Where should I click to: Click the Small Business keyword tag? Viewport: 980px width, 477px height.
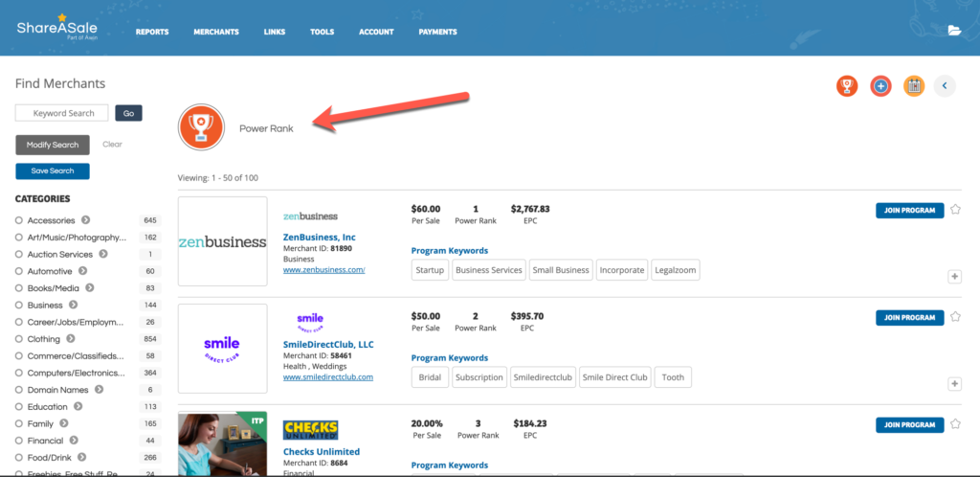tap(561, 270)
